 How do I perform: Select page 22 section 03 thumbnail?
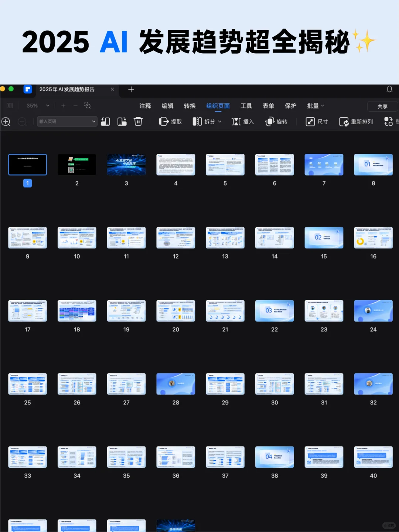point(274,311)
